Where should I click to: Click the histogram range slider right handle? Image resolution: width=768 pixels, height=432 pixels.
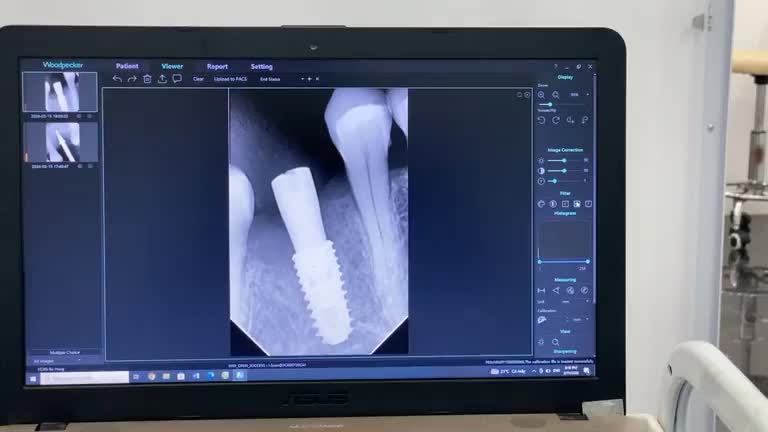587,262
